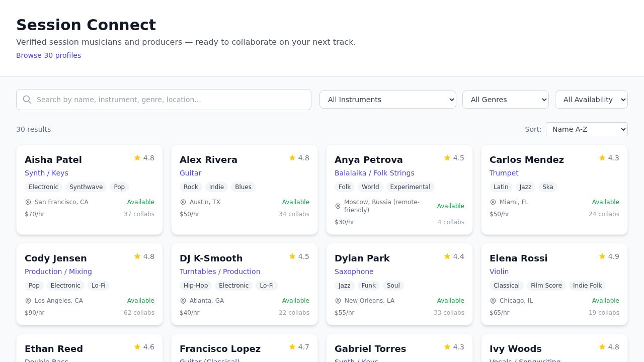Image resolution: width=644 pixels, height=362 pixels.
Task: Open the Sort Name A-Z dropdown
Action: click(587, 129)
